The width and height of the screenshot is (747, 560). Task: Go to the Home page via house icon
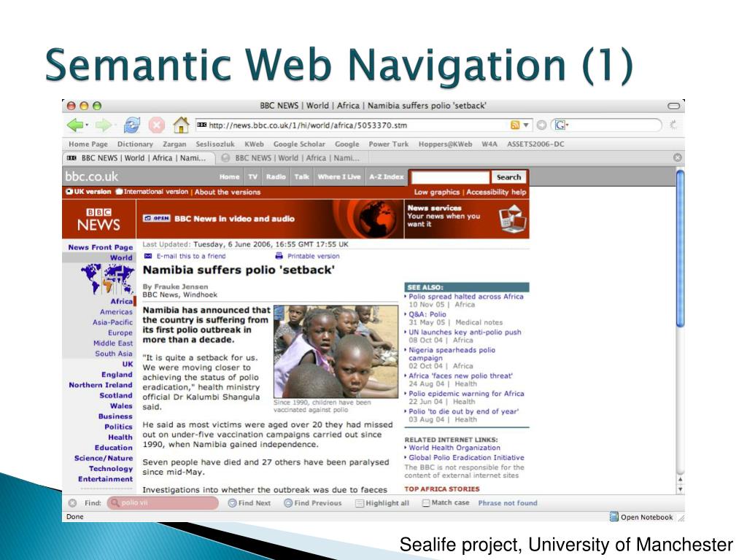point(181,125)
